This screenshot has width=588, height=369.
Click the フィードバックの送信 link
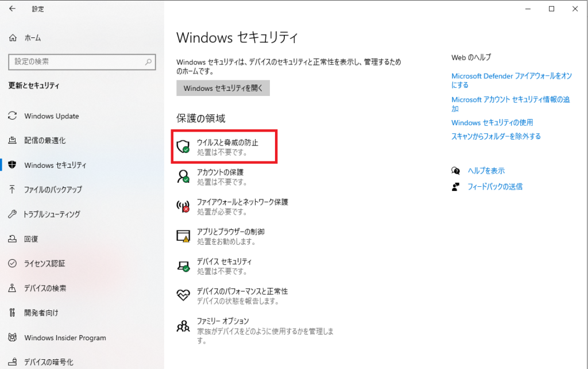pos(494,187)
